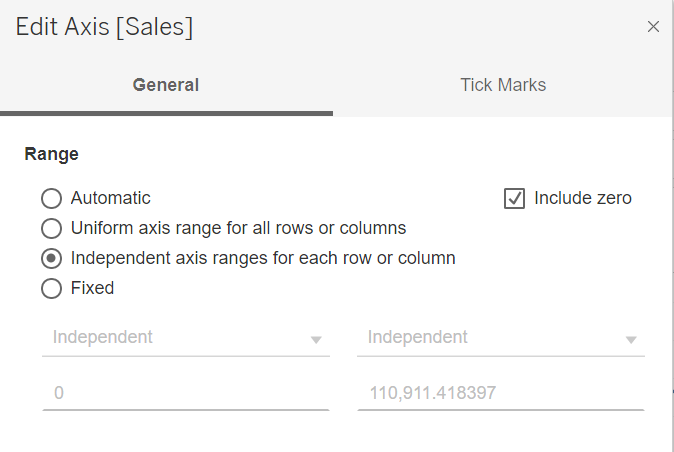Click the "Uniform axis range for all rows" label

point(238,228)
